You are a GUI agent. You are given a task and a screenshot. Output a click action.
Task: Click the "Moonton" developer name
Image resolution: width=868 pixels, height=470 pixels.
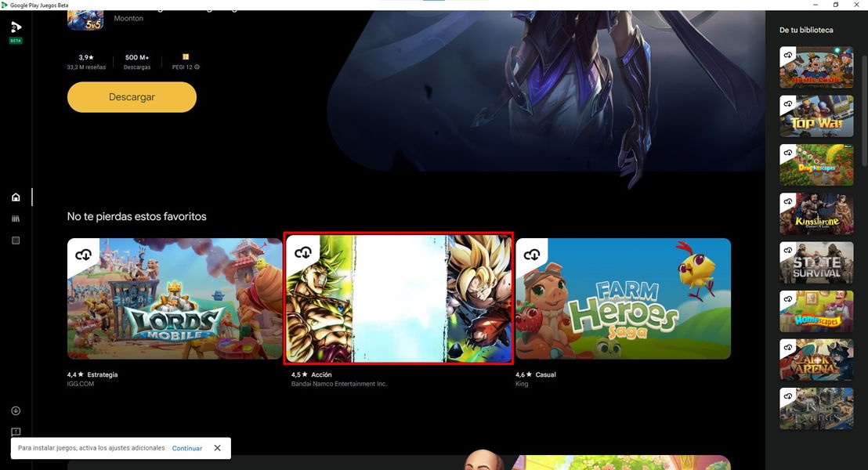tap(128, 18)
